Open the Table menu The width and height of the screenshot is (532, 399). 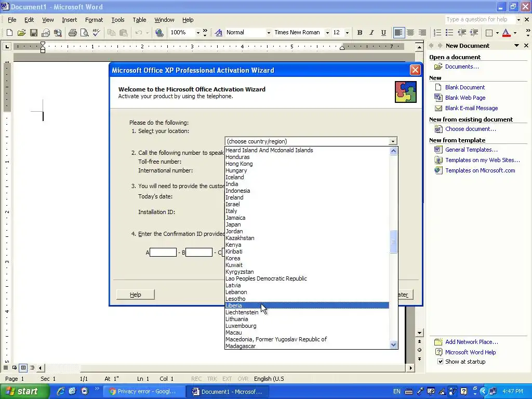(x=139, y=20)
